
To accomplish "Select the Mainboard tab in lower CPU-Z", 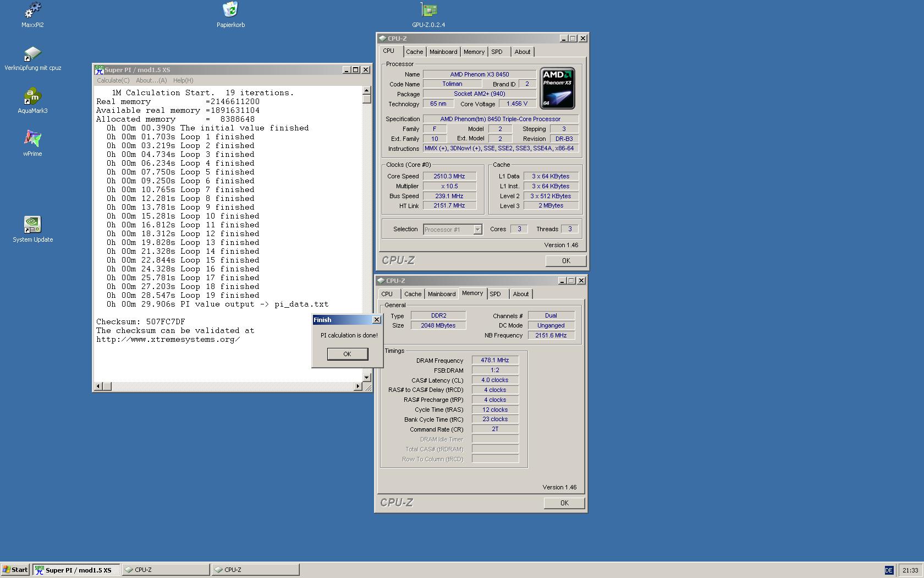I will click(x=442, y=294).
